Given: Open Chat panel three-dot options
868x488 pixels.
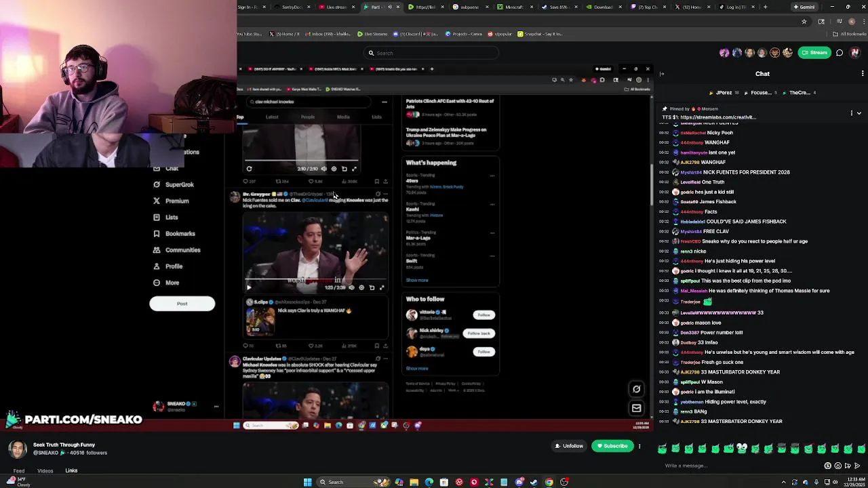Looking at the screenshot, I should click(863, 74).
